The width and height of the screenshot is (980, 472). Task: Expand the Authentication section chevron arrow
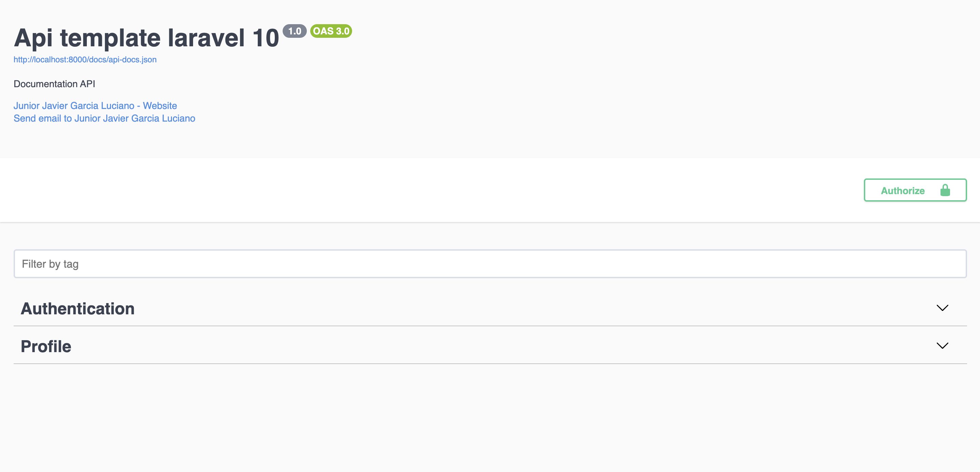pyautogui.click(x=942, y=308)
